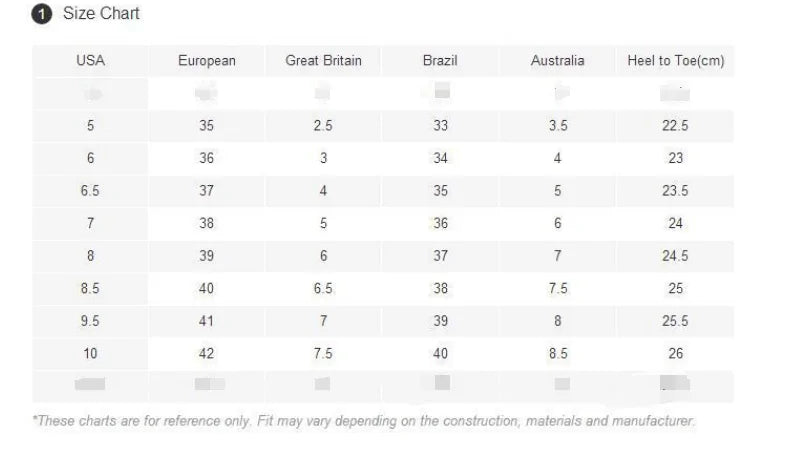Screen dimensions: 811x461
Task: Select the Australia column header
Action: 557,61
